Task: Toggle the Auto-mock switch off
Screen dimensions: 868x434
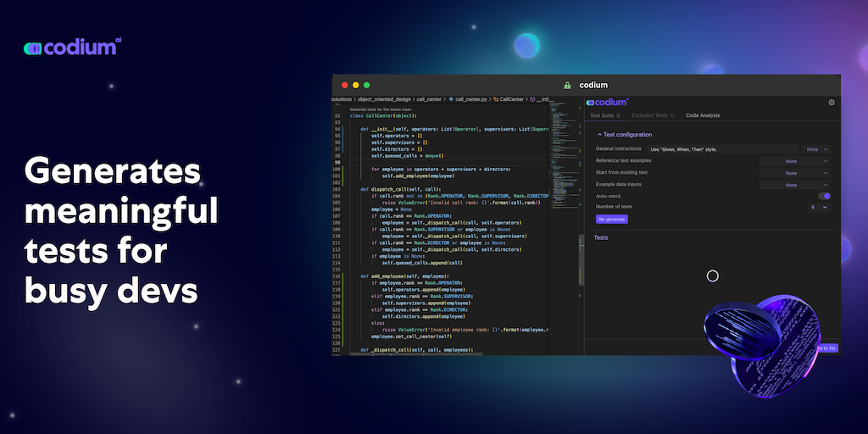Action: pyautogui.click(x=824, y=196)
